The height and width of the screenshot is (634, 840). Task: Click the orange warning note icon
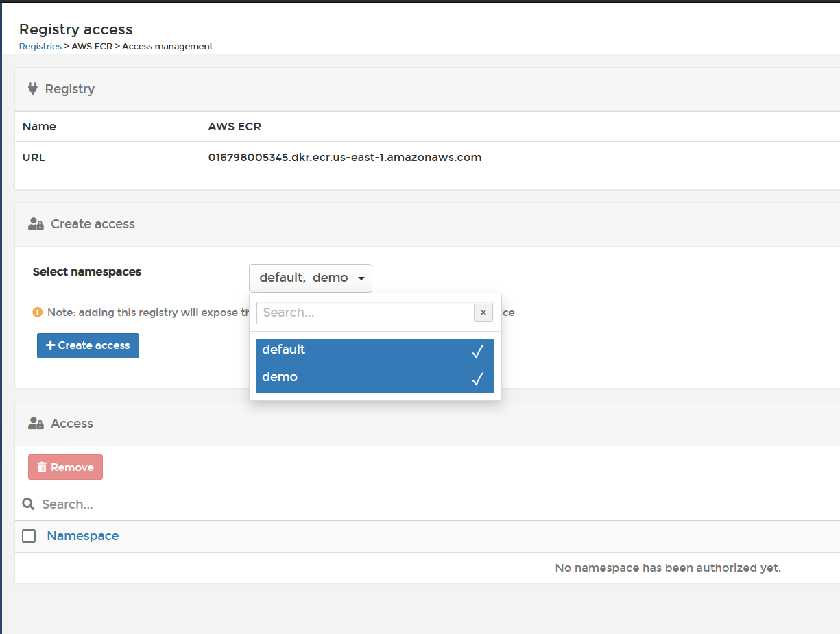38,312
